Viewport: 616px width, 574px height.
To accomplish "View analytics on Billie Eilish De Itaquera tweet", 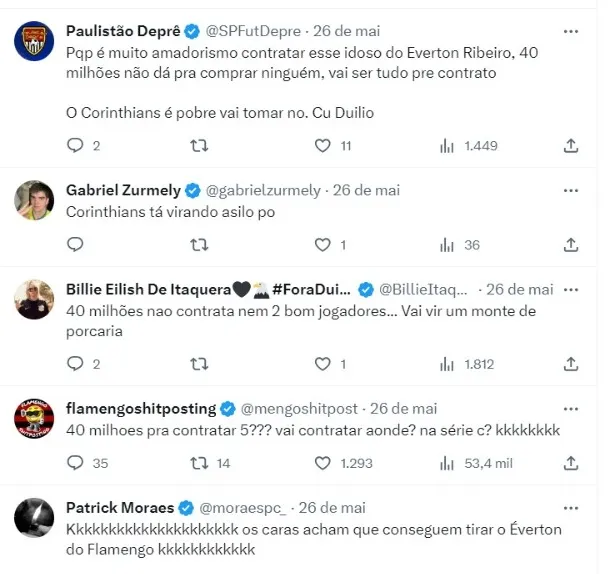I will coord(447,364).
